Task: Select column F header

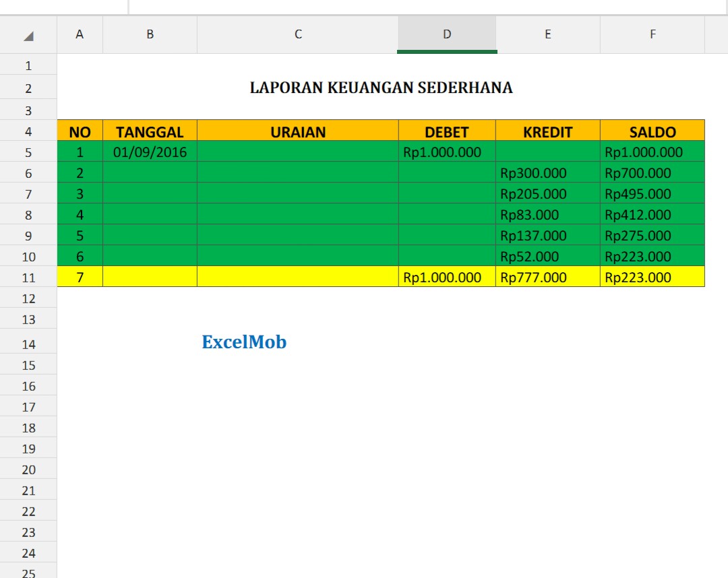Action: coord(652,34)
